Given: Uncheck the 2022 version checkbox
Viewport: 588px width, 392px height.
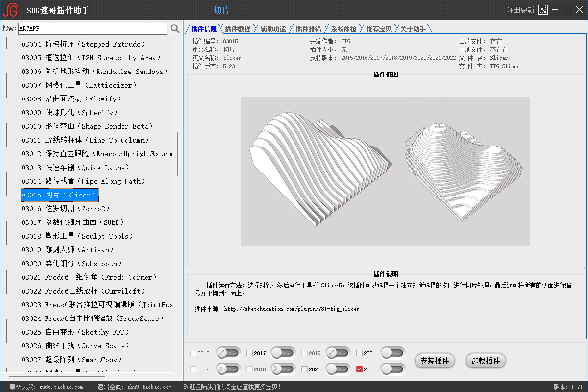Looking at the screenshot, I should (x=360, y=369).
